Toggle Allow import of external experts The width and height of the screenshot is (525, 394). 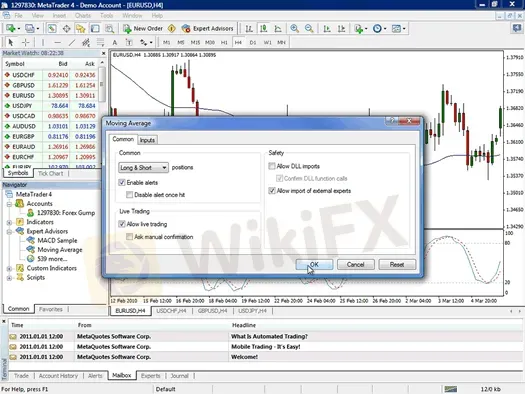[272, 191]
